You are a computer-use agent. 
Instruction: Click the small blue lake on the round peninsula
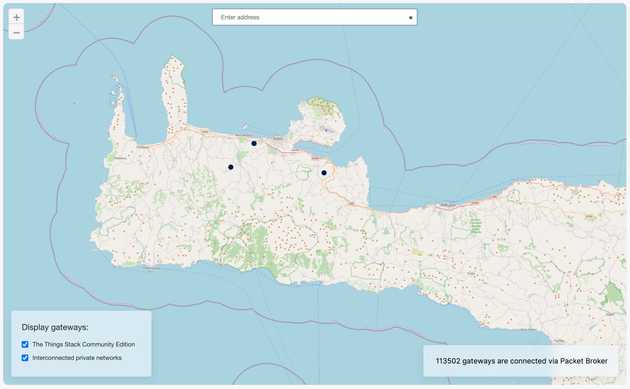point(326,130)
